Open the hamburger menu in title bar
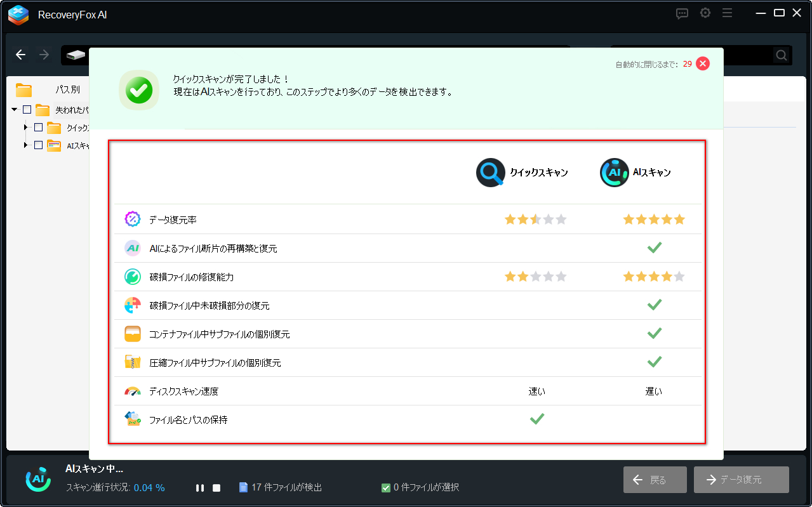The width and height of the screenshot is (812, 507). (728, 13)
